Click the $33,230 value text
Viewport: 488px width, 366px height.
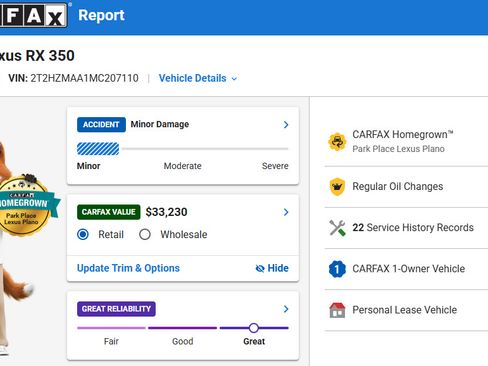(x=166, y=212)
